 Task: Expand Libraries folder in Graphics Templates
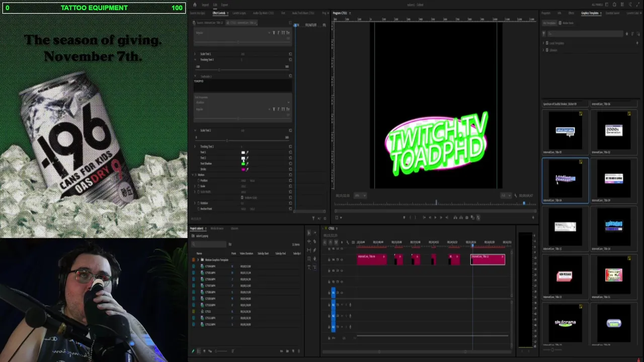544,50
